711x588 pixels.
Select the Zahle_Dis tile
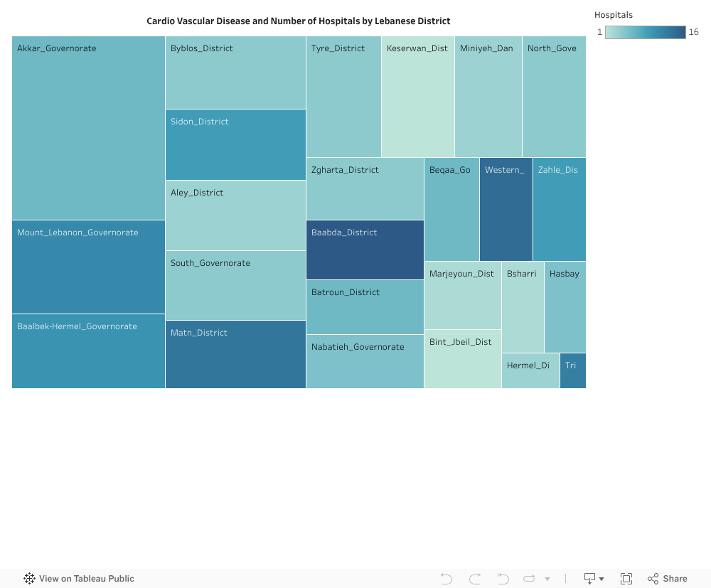pos(559,208)
